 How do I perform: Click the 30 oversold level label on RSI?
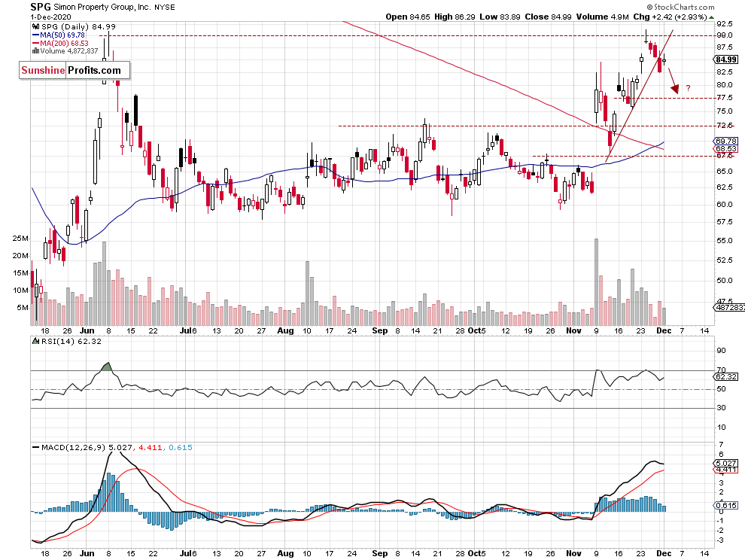(721, 408)
